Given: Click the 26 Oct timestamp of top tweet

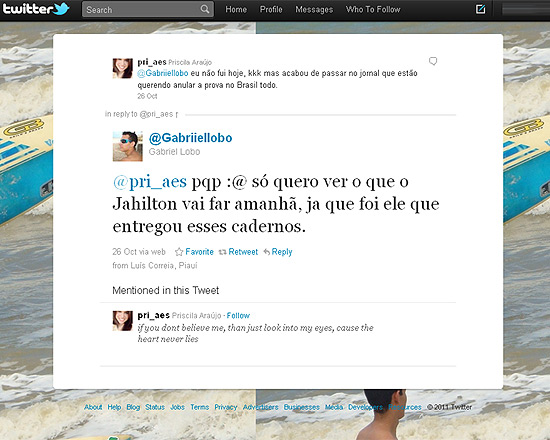Looking at the screenshot, I should click(x=147, y=96).
